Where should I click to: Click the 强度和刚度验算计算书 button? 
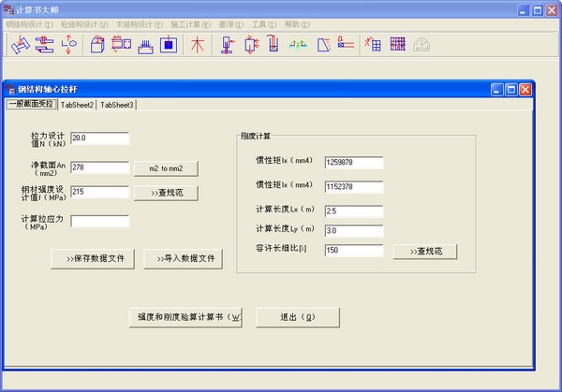pos(185,317)
